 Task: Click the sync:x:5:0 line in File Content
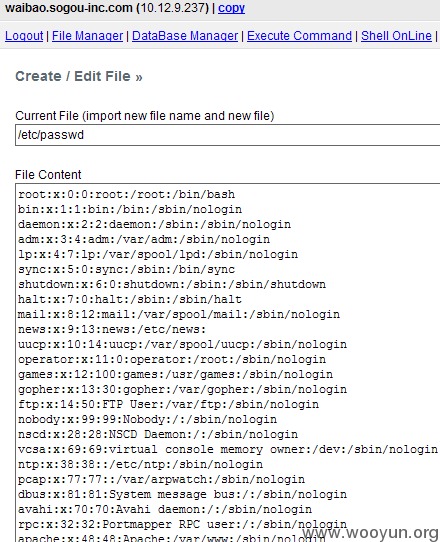127,269
